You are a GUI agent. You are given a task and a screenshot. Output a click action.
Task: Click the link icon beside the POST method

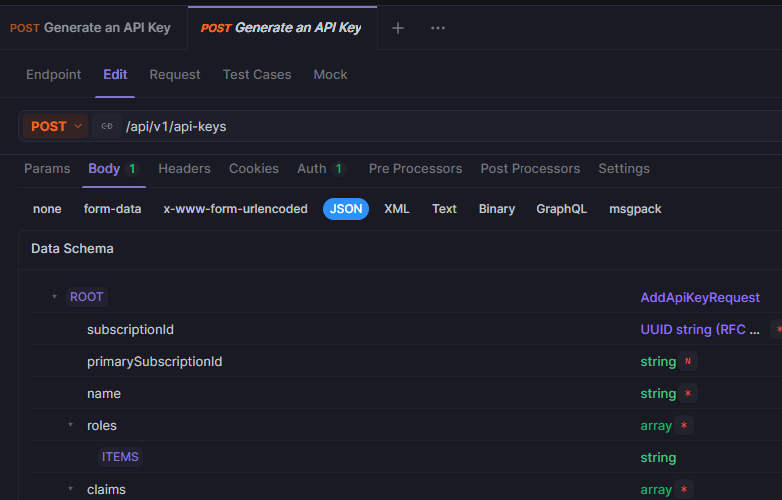click(x=107, y=127)
